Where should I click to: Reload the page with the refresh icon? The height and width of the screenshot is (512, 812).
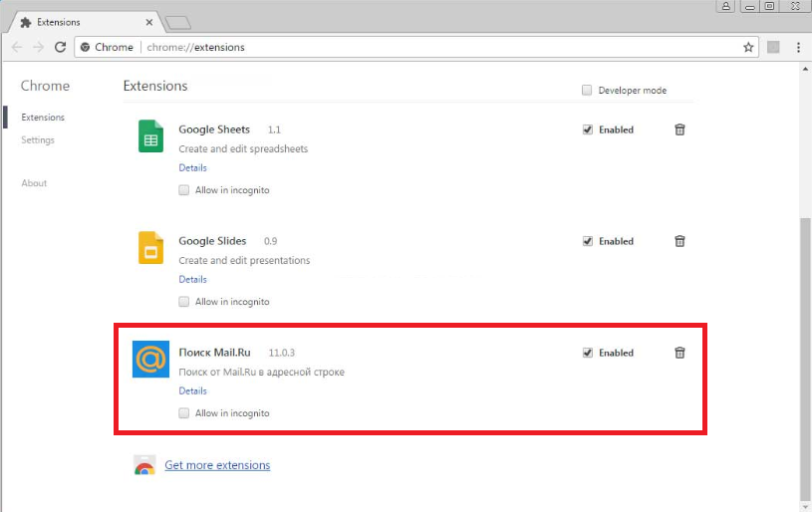coord(60,47)
